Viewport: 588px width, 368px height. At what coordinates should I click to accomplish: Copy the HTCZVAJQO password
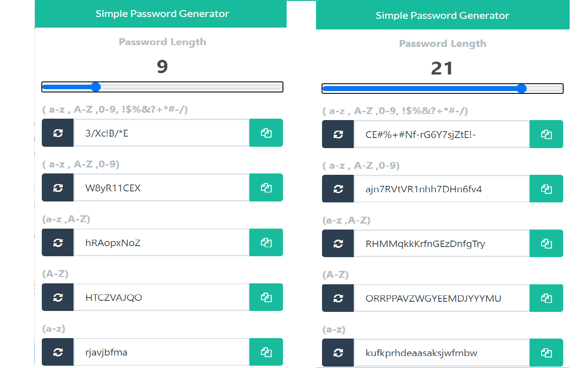266,297
